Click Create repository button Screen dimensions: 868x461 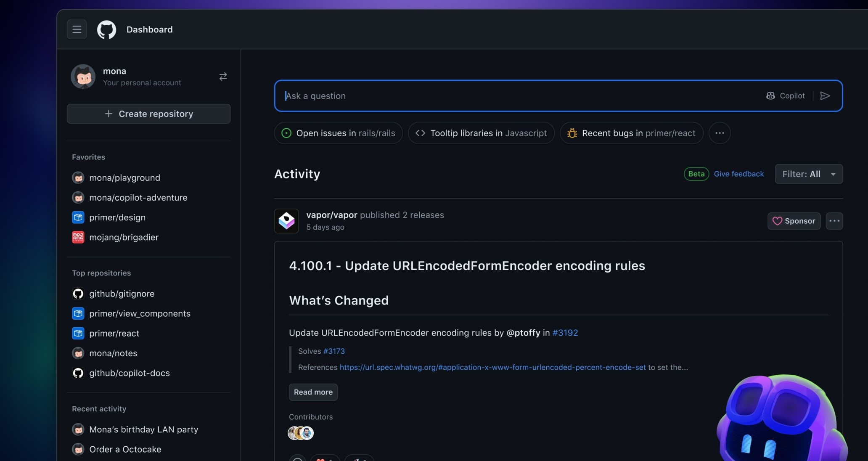pyautogui.click(x=148, y=114)
